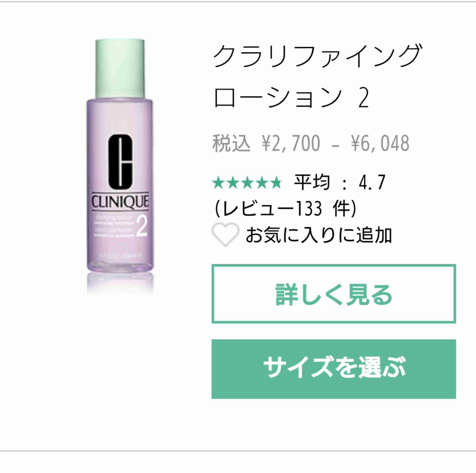
Task: Click the black C logo on bottle
Action: 120,161
